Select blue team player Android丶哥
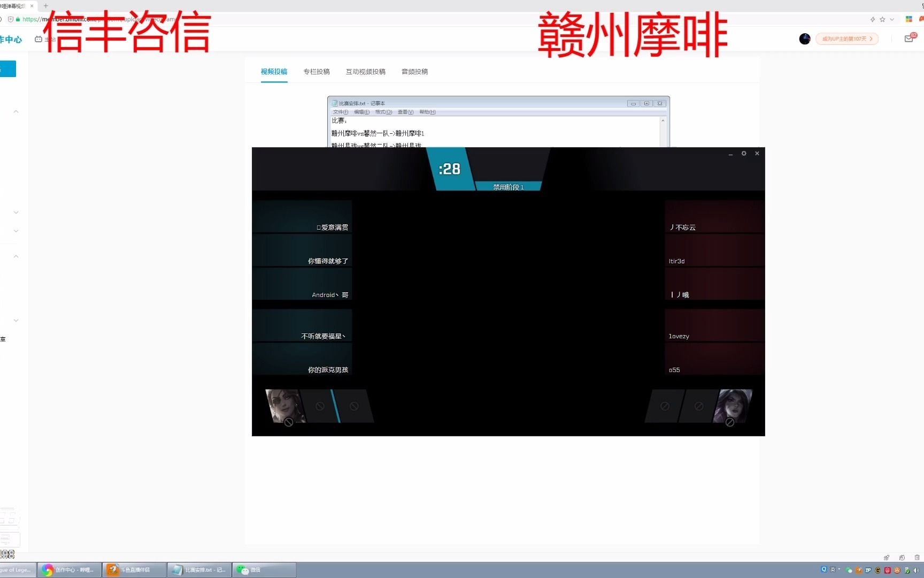Viewport: 924px width, 578px height. point(302,284)
